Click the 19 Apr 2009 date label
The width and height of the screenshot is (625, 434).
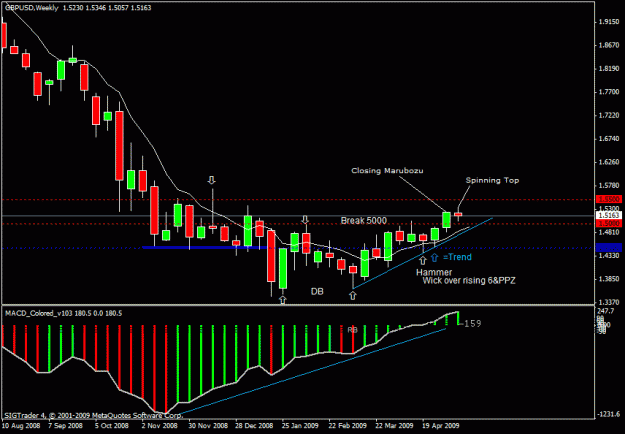(441, 425)
